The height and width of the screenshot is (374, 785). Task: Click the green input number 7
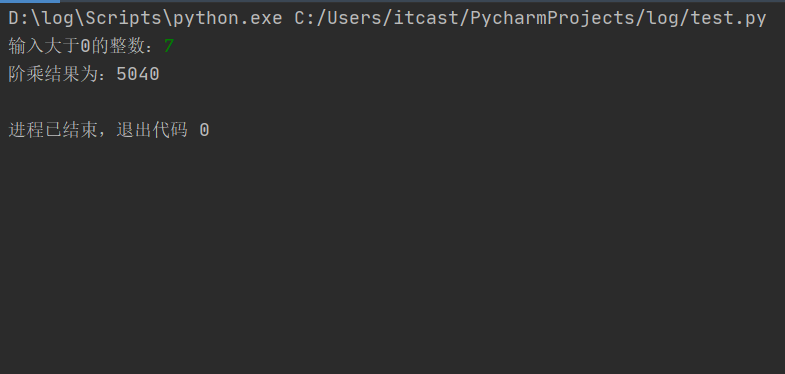click(169, 47)
